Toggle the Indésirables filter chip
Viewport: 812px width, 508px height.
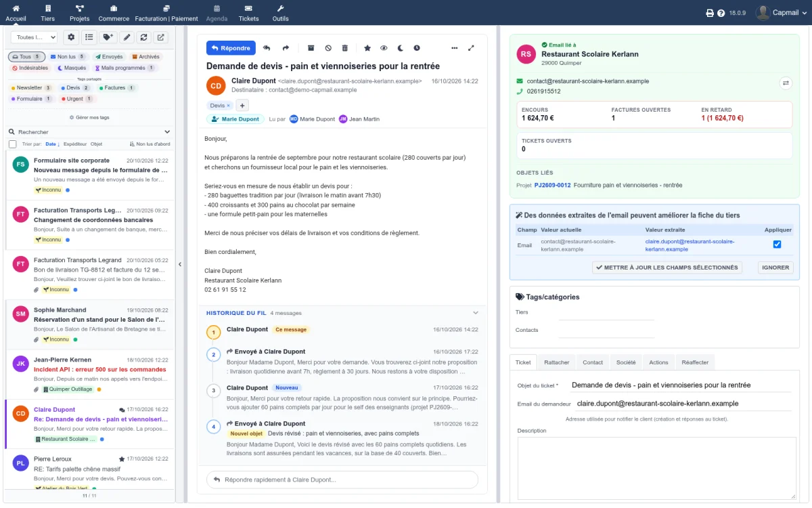30,68
